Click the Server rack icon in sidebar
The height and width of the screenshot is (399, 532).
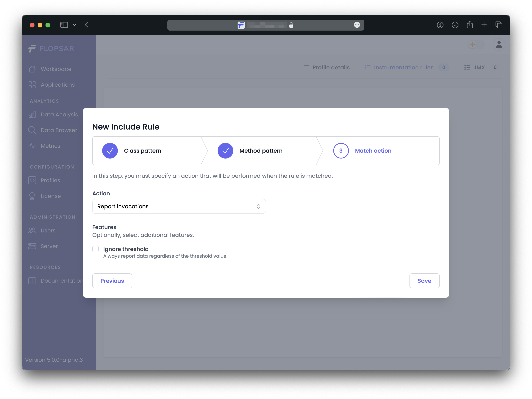(32, 246)
